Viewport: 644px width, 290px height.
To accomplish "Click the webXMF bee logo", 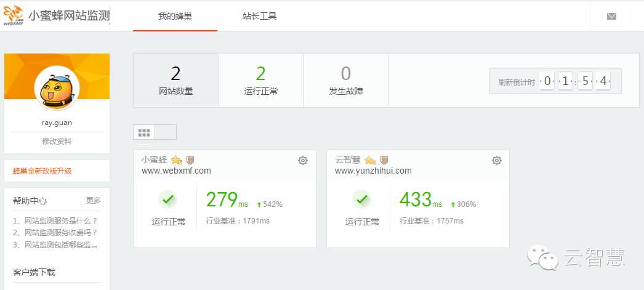I will (x=14, y=15).
